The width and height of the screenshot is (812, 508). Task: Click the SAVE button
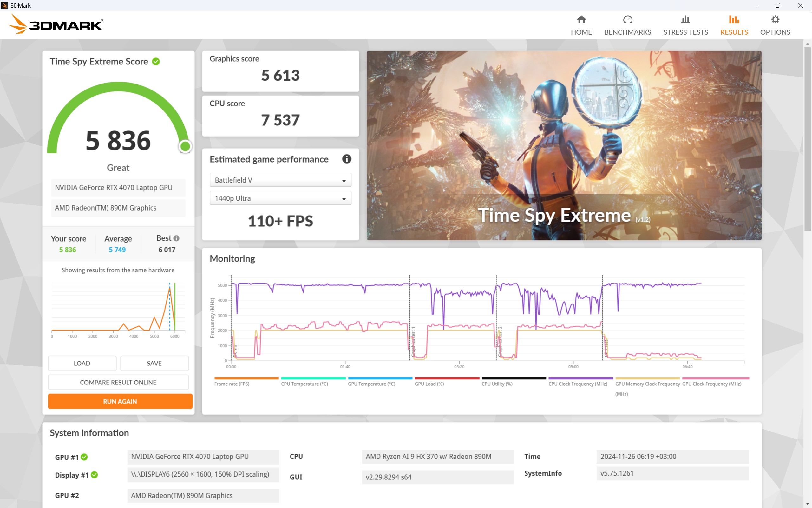coord(154,363)
